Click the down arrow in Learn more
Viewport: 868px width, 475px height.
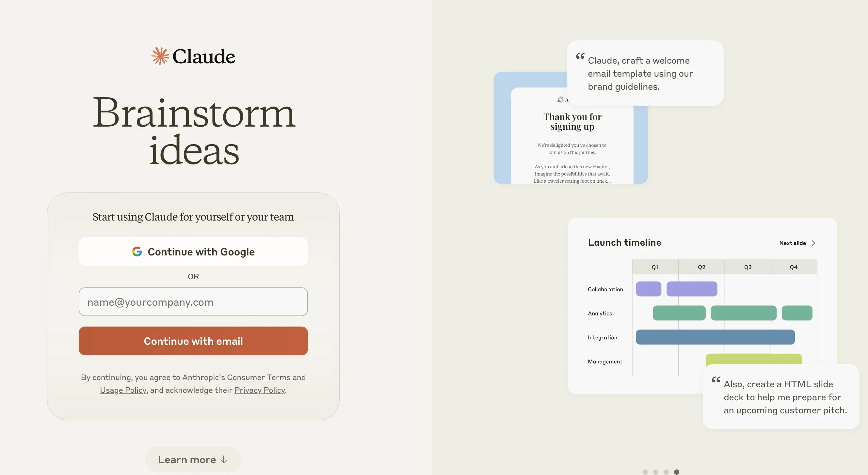click(x=224, y=460)
